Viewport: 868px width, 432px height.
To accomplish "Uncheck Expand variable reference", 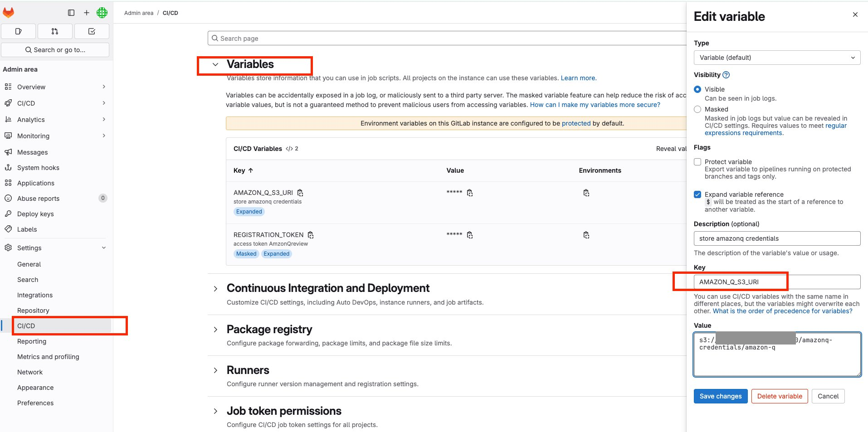I will tap(697, 194).
